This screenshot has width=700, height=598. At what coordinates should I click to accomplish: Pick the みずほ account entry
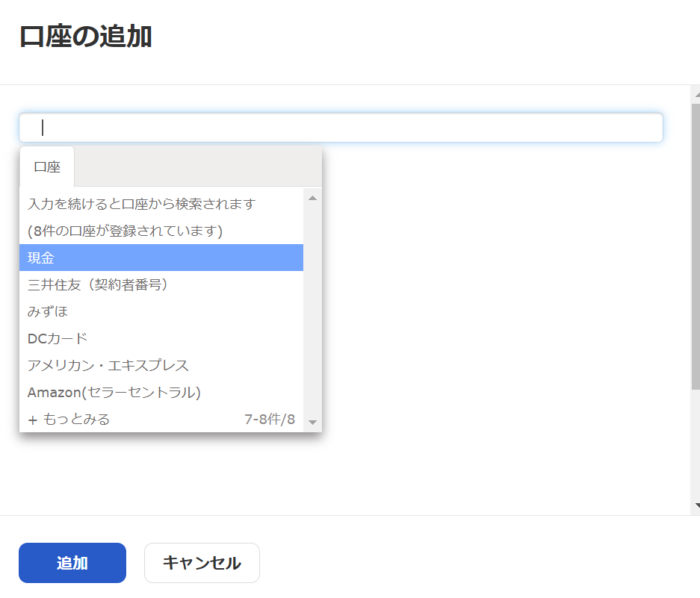tap(161, 311)
